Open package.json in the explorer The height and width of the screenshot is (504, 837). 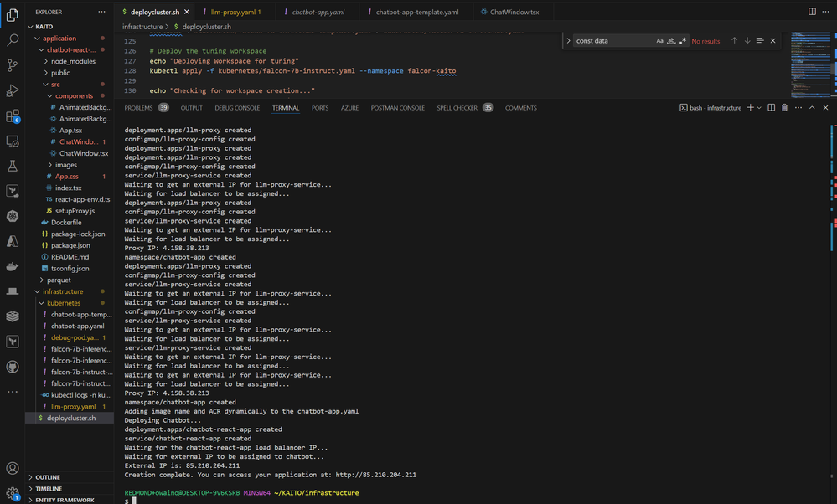70,245
